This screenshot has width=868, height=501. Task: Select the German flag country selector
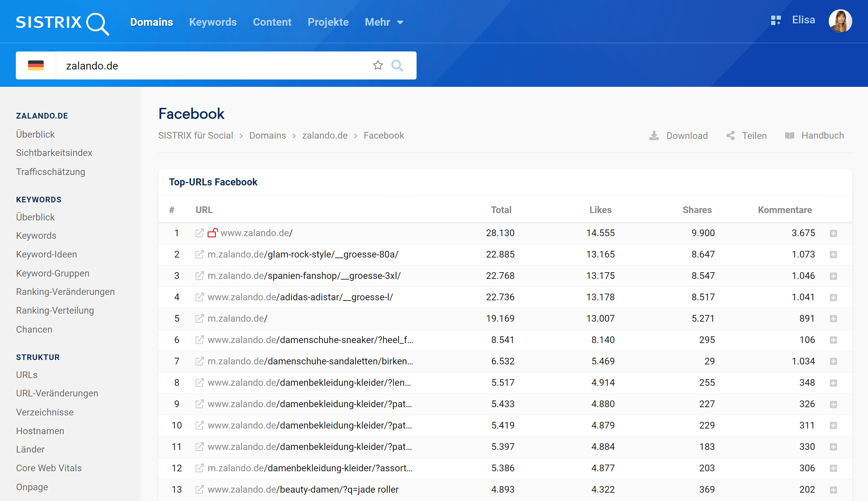[x=36, y=65]
